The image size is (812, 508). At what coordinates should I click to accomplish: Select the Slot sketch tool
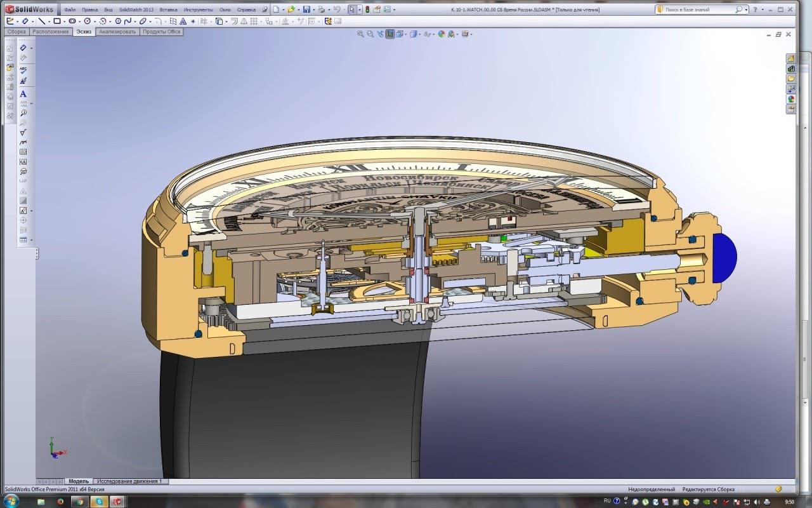72,21
